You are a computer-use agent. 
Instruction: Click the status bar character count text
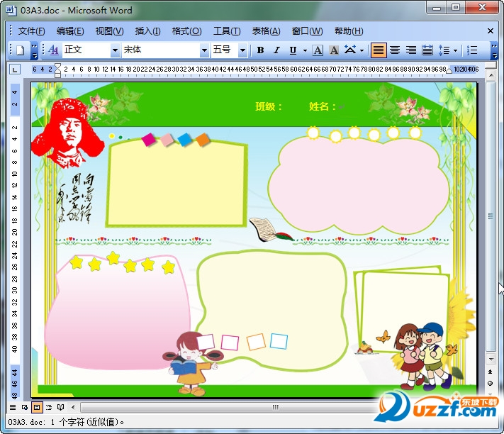click(66, 422)
